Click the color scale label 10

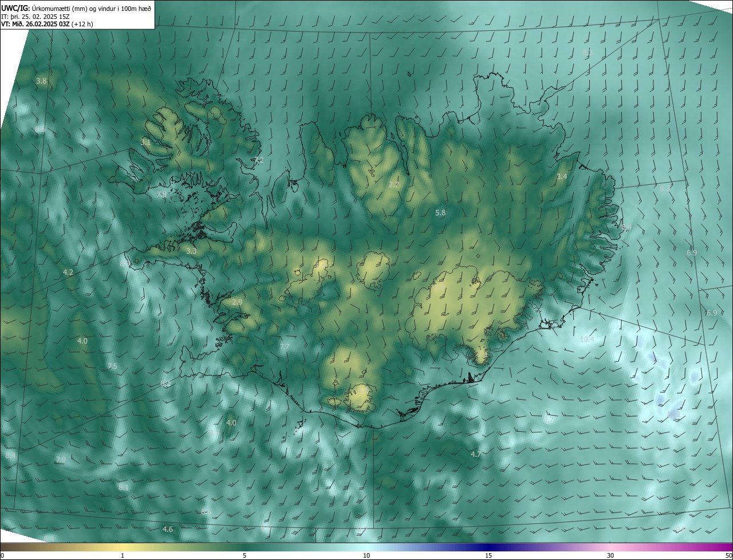(366, 555)
